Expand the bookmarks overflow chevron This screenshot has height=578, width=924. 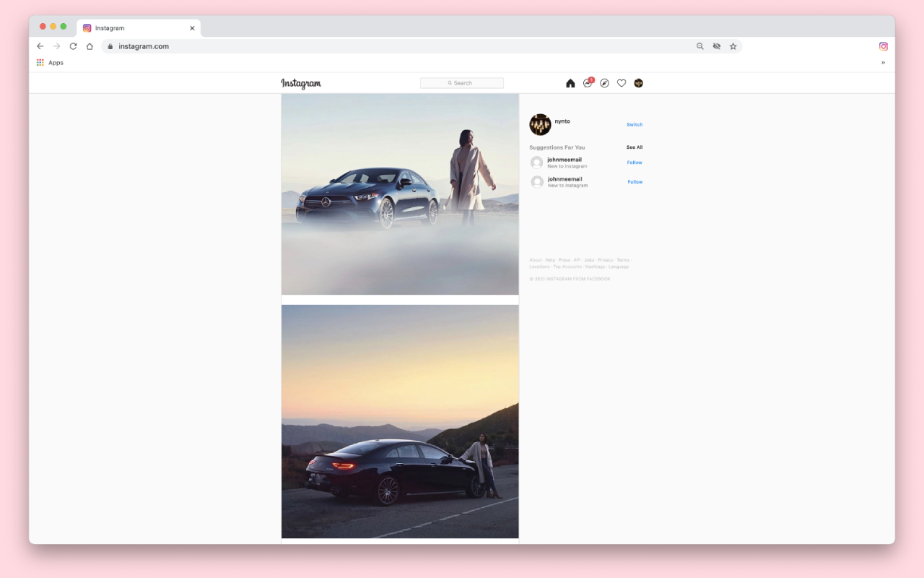(882, 62)
